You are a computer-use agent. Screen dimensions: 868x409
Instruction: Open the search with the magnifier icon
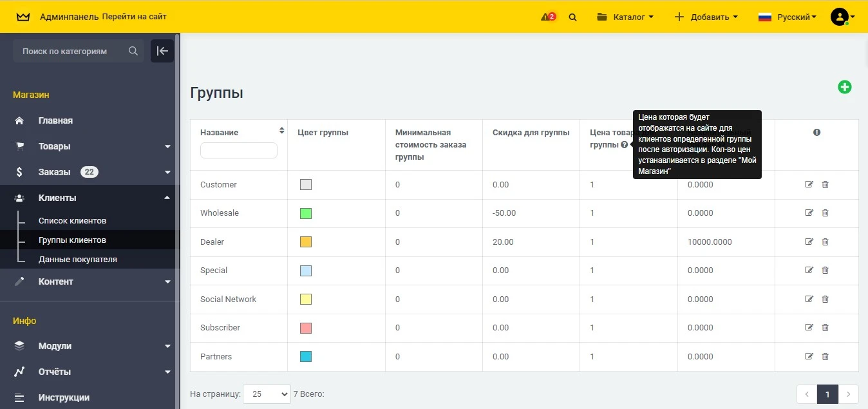click(x=572, y=17)
